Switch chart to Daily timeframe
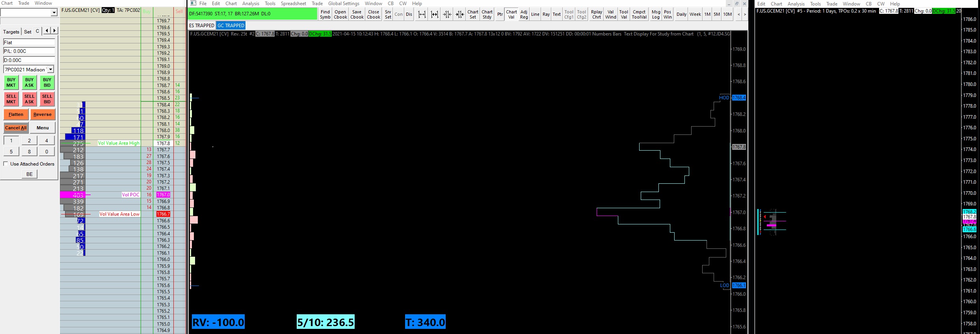This screenshot has width=980, height=334. pos(681,15)
